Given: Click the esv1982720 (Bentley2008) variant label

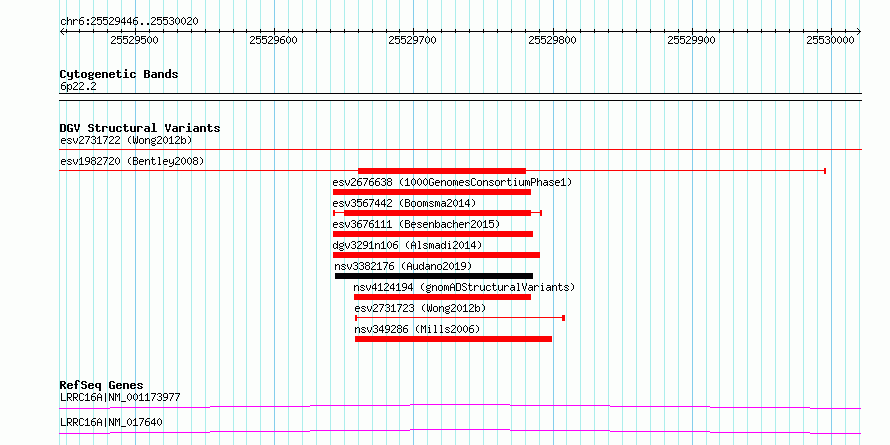Looking at the screenshot, I should coord(132,161).
